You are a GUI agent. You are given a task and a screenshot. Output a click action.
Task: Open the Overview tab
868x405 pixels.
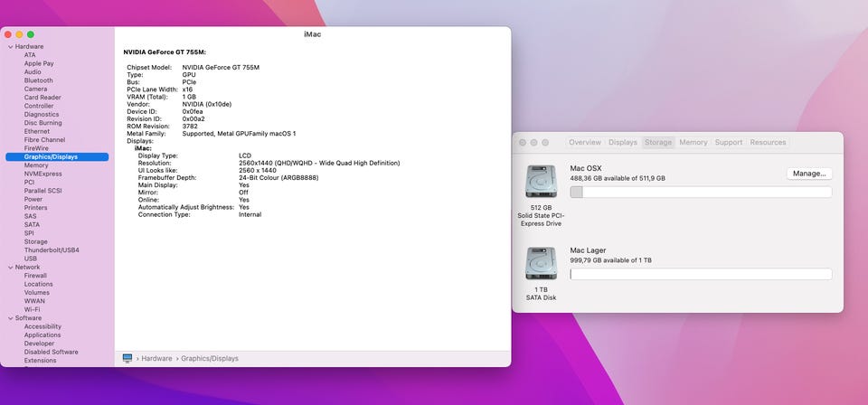click(585, 142)
